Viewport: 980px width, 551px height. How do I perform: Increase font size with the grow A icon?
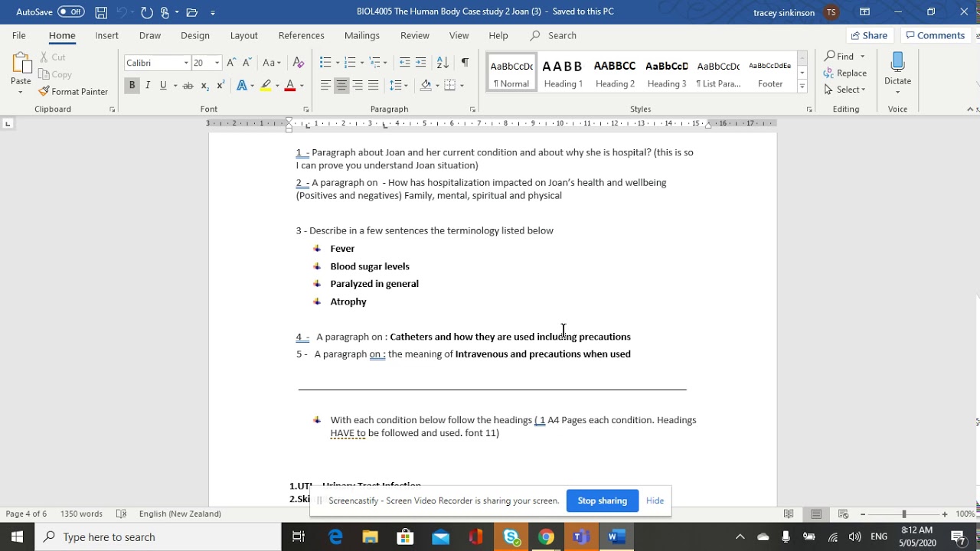(x=231, y=63)
